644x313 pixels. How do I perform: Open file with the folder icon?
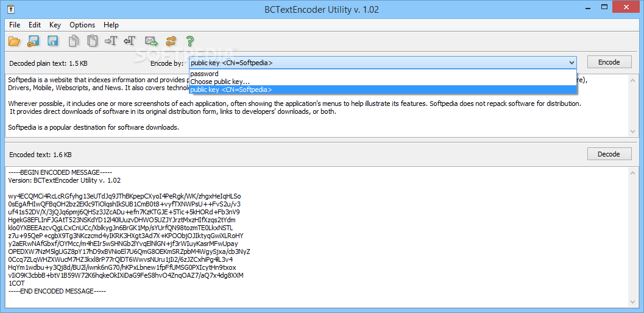click(14, 41)
